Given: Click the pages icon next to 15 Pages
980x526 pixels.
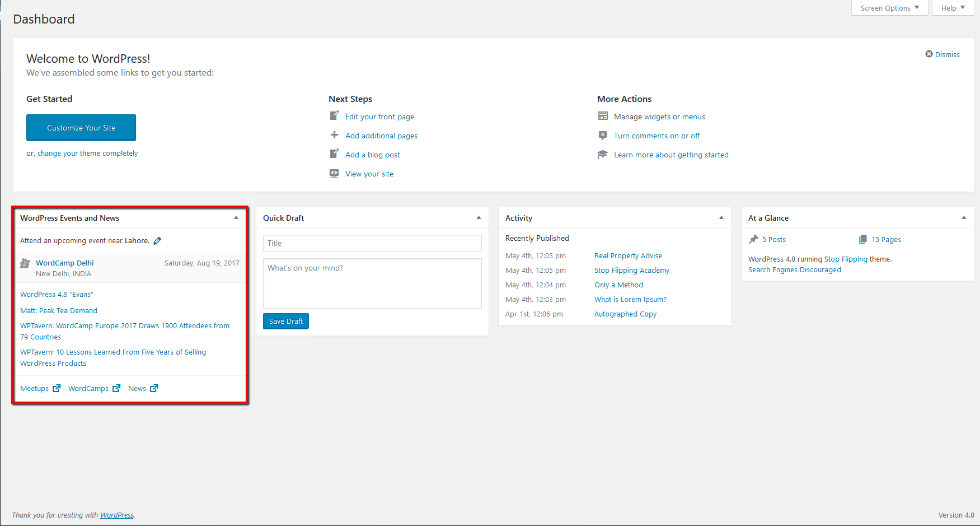Looking at the screenshot, I should 863,239.
